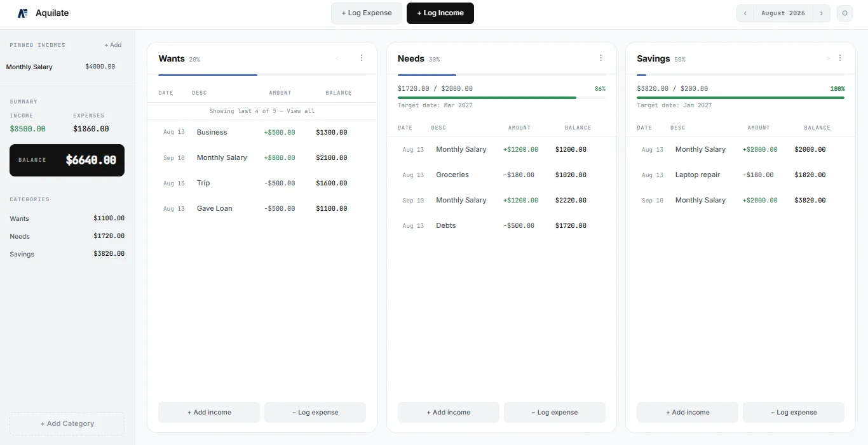This screenshot has width=868, height=445.
Task: Go to previous month arrow
Action: [745, 13]
